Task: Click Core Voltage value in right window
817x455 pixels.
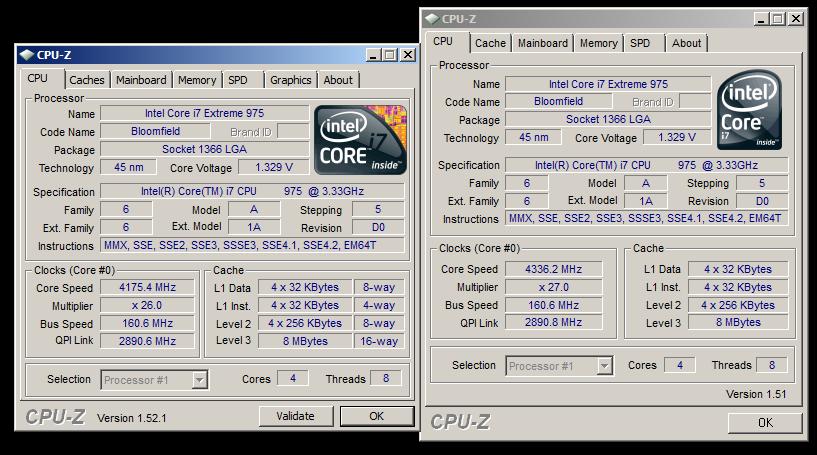Action: click(x=677, y=137)
